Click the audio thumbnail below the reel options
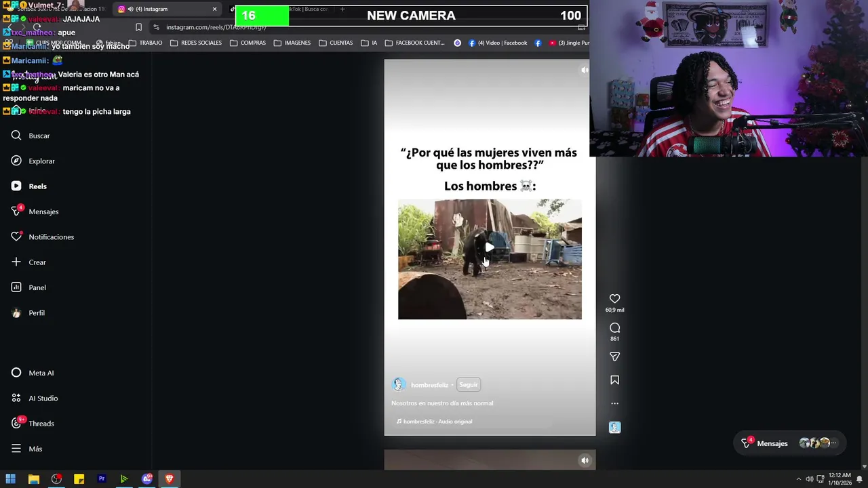The image size is (868, 488). tap(614, 428)
